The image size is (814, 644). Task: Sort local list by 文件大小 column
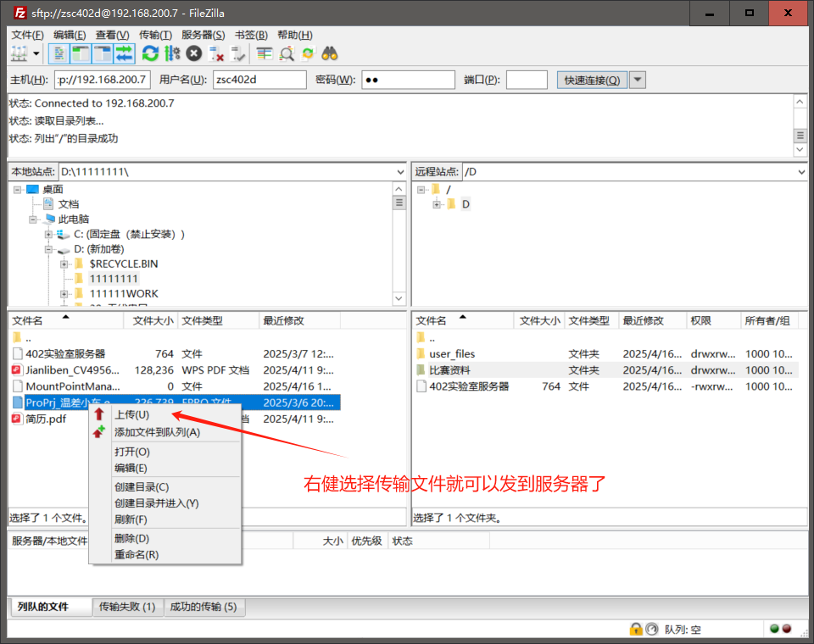(x=151, y=320)
